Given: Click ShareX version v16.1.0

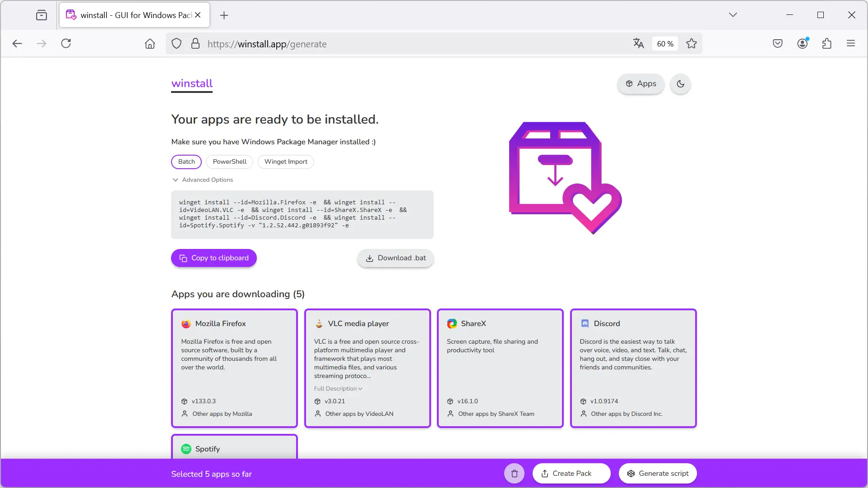Looking at the screenshot, I should (x=468, y=401).
